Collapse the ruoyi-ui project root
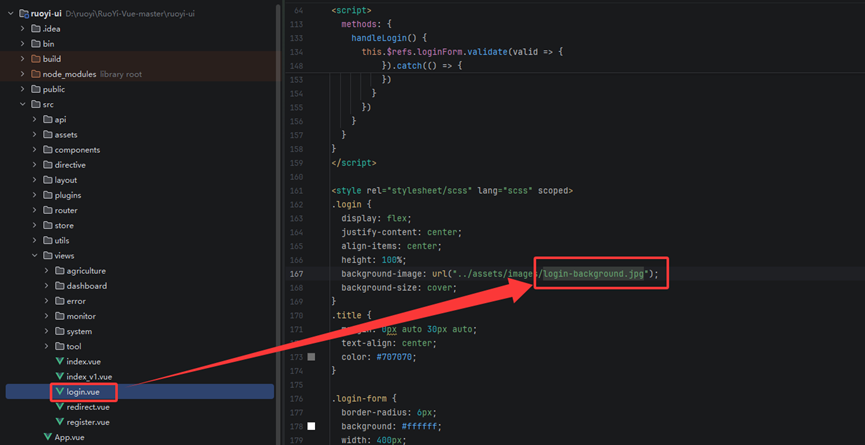 [10, 13]
